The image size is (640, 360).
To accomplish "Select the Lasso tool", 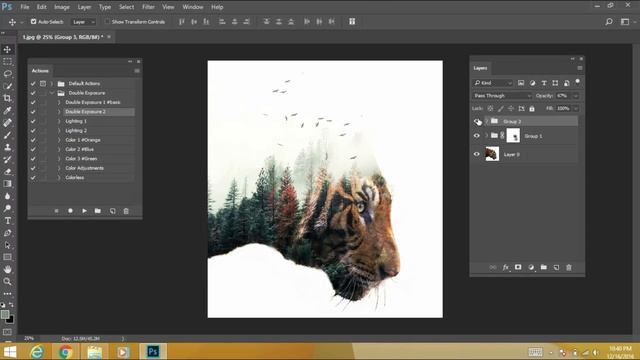I will coord(7,74).
